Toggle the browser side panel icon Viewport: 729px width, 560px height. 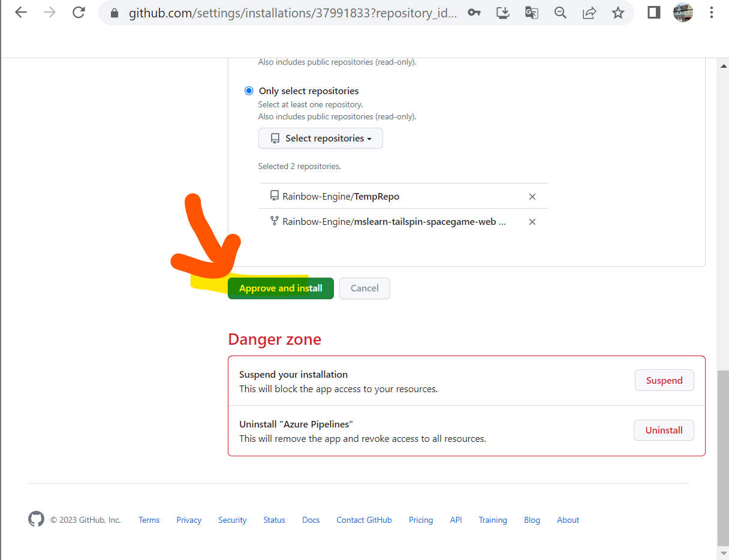pyautogui.click(x=653, y=13)
